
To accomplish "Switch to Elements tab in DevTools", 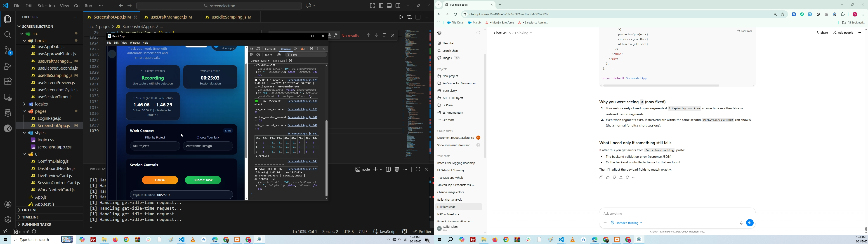I will [x=271, y=49].
